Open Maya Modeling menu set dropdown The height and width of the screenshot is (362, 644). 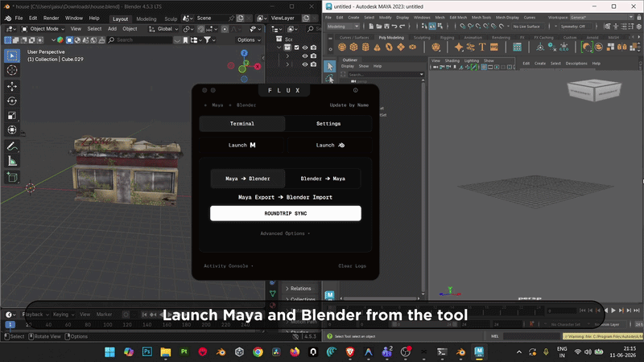tap(344, 27)
